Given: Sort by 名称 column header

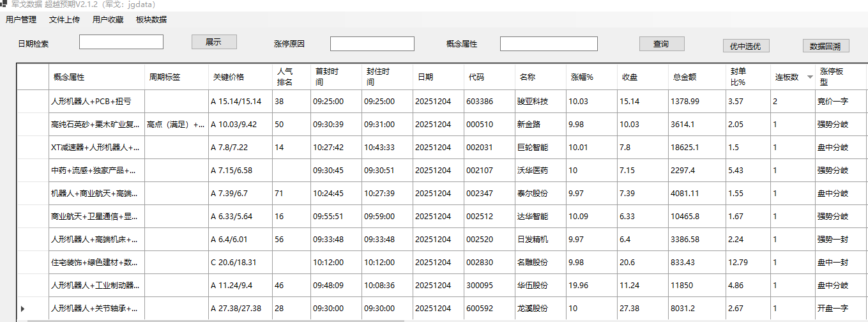Looking at the screenshot, I should [x=541, y=77].
